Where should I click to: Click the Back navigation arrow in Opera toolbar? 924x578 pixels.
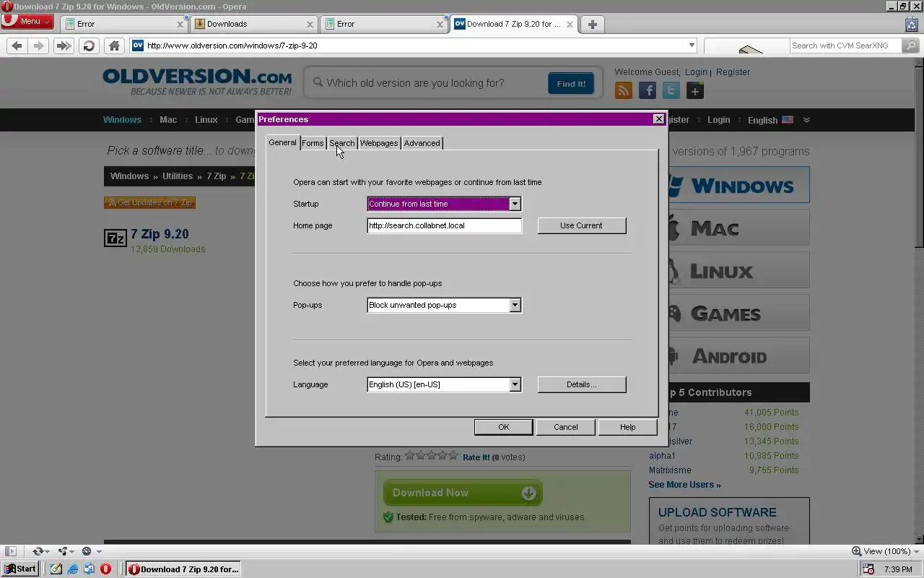click(17, 46)
